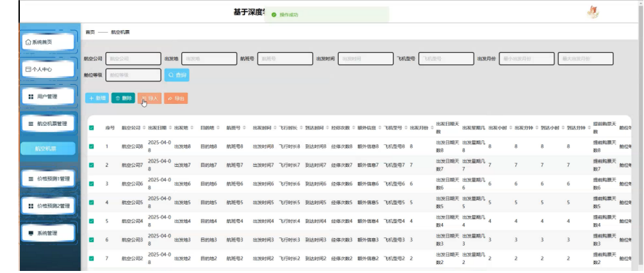Viewport: 644px width, 273px height.
Task: Uncheck the row 6 checkbox (航空公司3)
Action: [92, 239]
